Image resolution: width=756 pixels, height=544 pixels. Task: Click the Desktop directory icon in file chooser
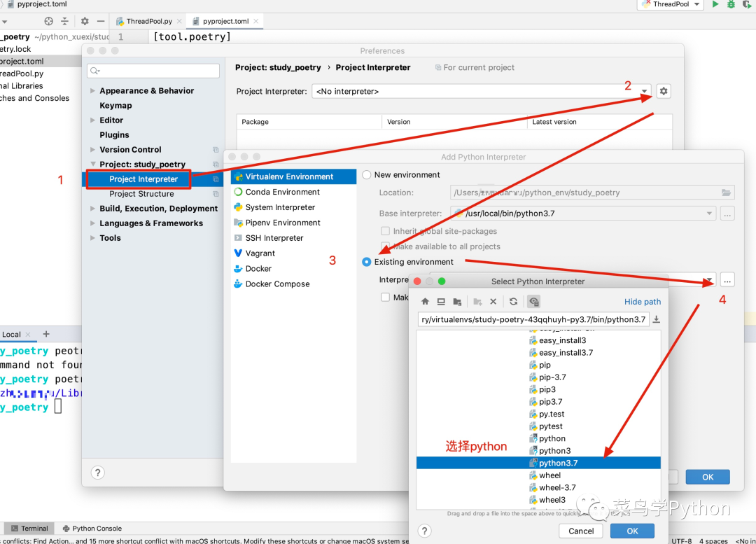click(441, 302)
